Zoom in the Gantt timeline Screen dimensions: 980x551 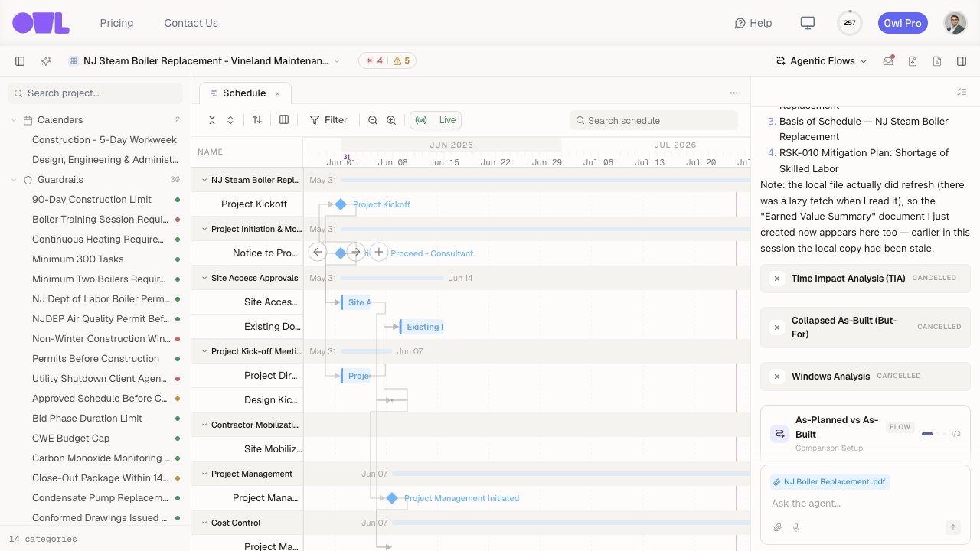pyautogui.click(x=391, y=120)
